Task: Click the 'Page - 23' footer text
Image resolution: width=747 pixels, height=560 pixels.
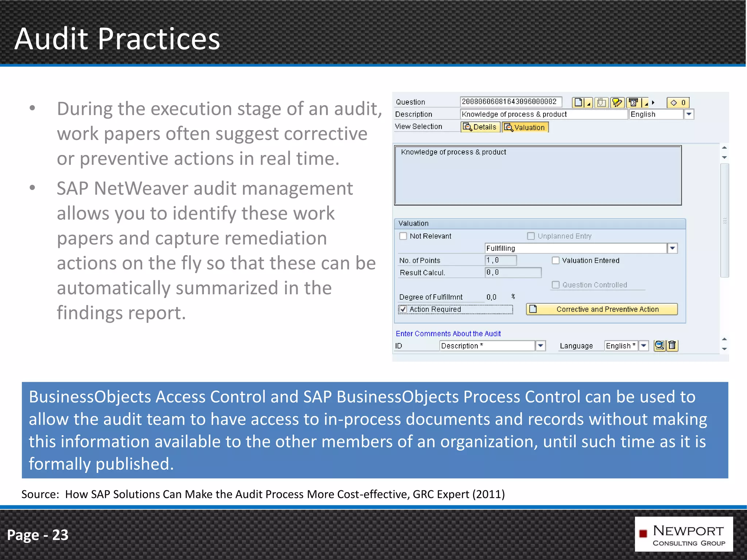Action: (38, 535)
